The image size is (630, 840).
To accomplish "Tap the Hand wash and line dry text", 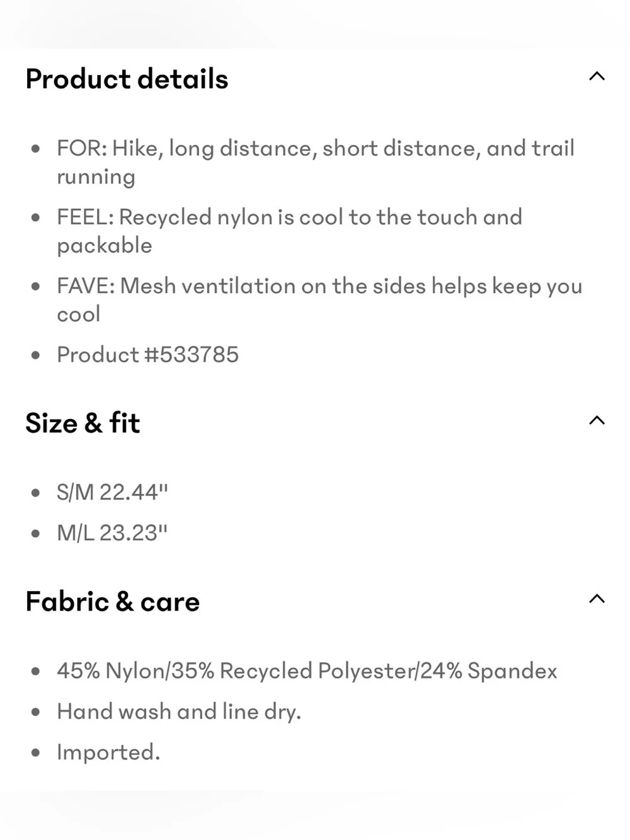I will click(179, 712).
